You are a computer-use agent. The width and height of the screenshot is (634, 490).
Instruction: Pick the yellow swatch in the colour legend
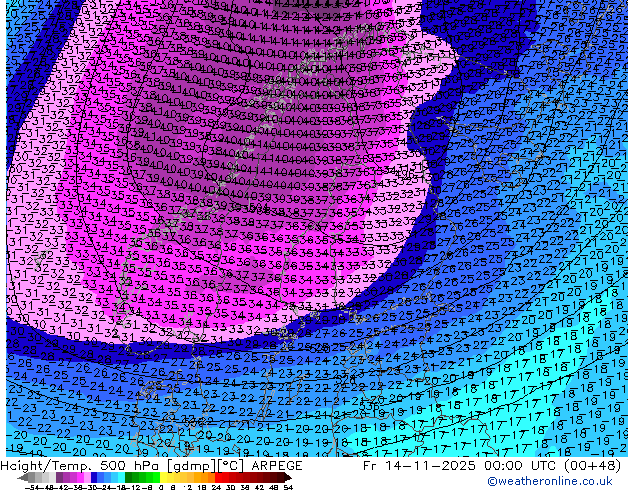[163, 477]
